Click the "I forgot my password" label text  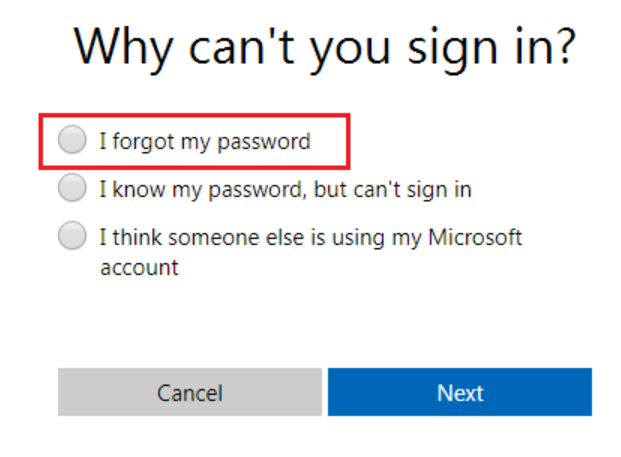point(204,142)
